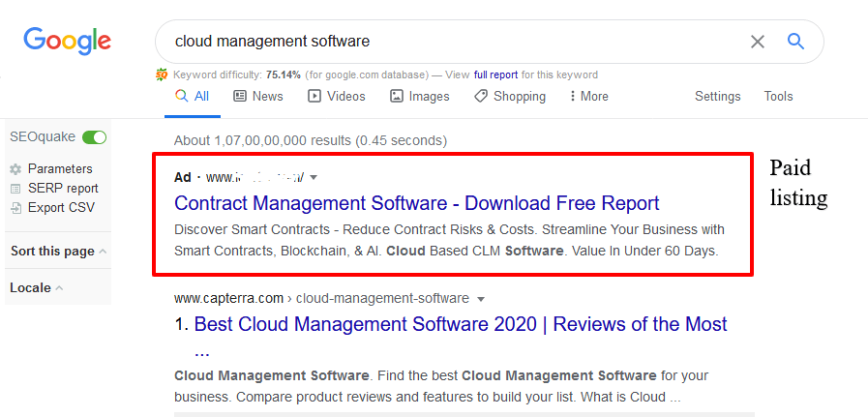Image resolution: width=868 pixels, height=417 pixels.
Task: Open the More search options menu
Action: pyautogui.click(x=588, y=97)
